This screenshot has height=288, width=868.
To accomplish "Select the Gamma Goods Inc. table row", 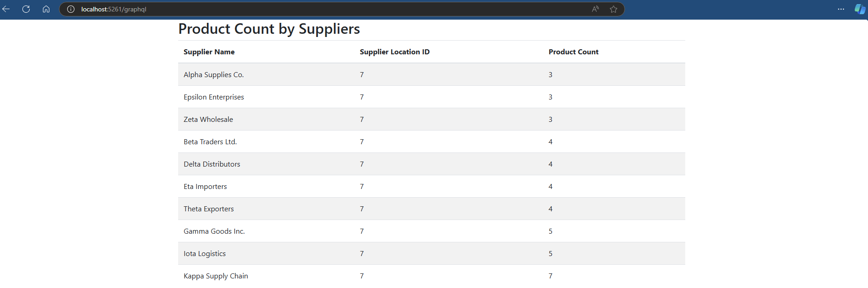I will click(x=214, y=231).
